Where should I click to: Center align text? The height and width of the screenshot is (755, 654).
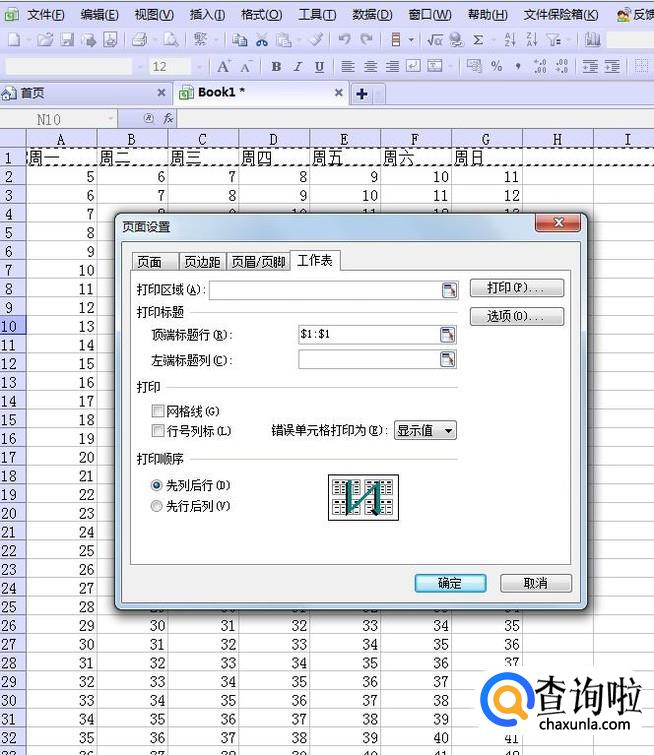(370, 66)
